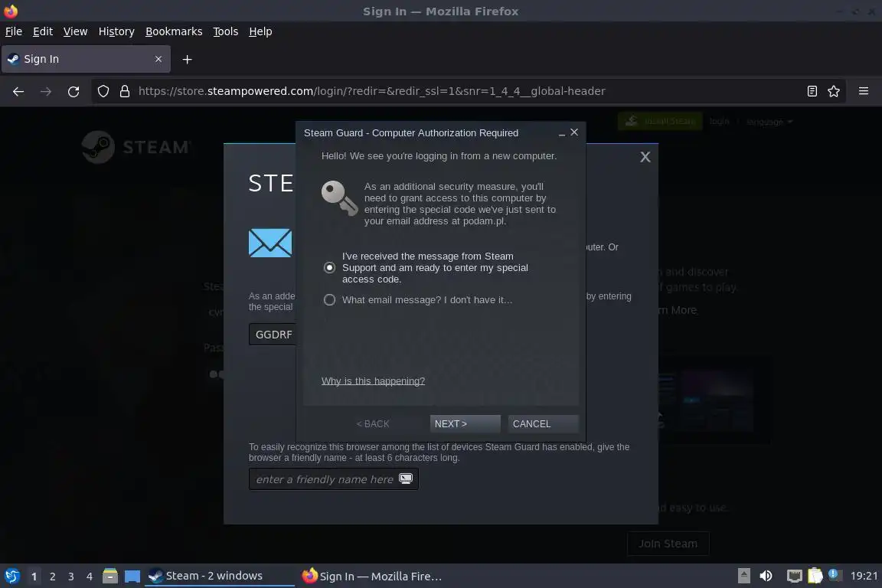The height and width of the screenshot is (588, 882).
Task: Open the file manager taskbar icon
Action: (x=110, y=576)
